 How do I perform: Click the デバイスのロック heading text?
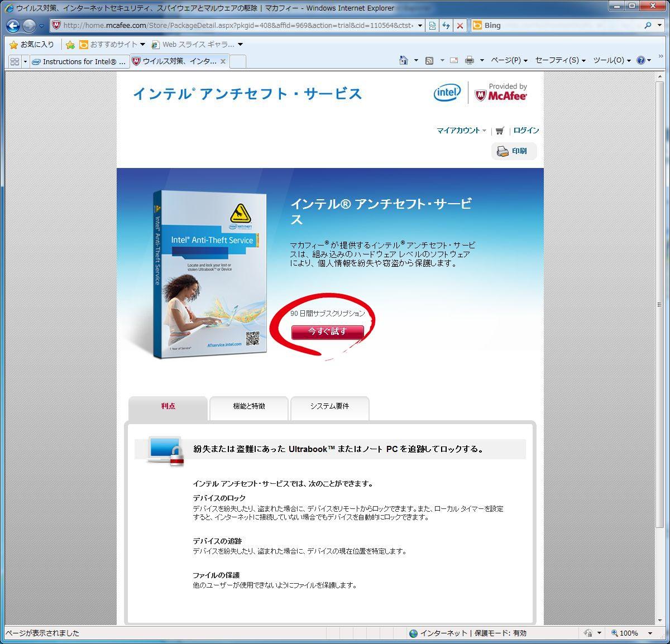click(219, 498)
